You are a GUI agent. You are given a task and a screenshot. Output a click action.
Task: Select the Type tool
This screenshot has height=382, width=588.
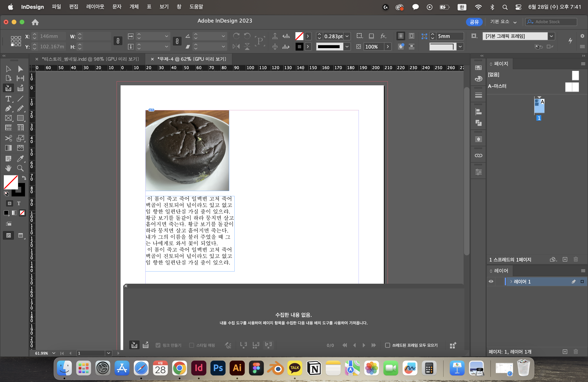[x=8, y=99]
